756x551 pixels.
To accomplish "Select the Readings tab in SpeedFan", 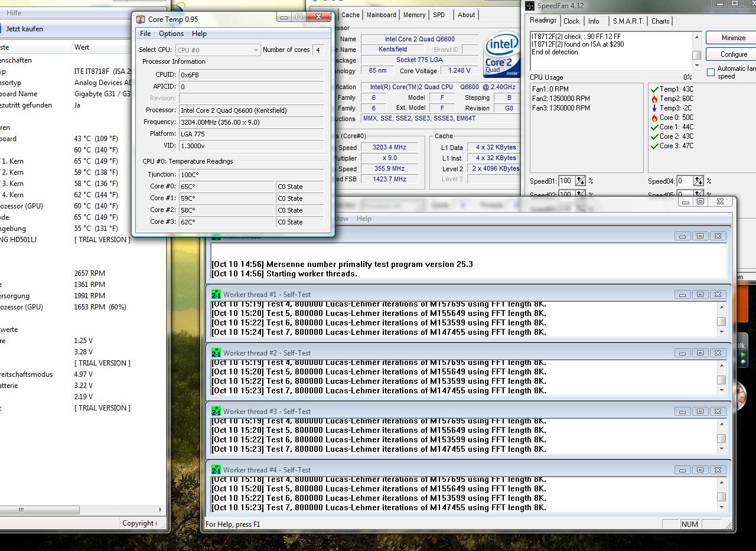I will point(543,20).
